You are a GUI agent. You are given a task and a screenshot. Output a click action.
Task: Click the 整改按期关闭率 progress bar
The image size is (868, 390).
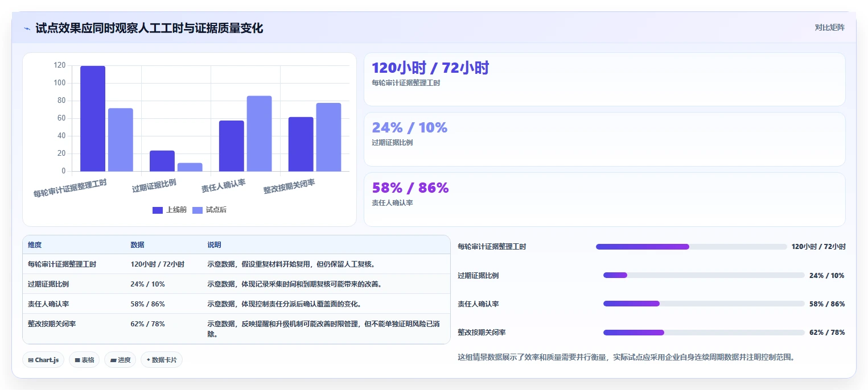(x=704, y=333)
